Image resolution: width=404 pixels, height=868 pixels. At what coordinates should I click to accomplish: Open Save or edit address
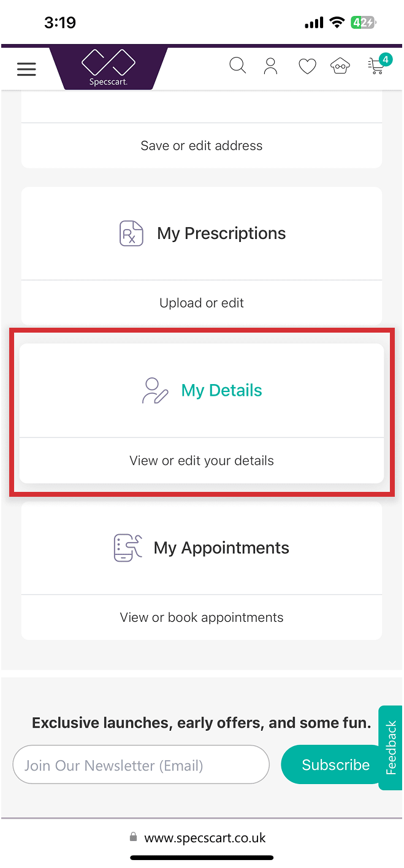[201, 145]
